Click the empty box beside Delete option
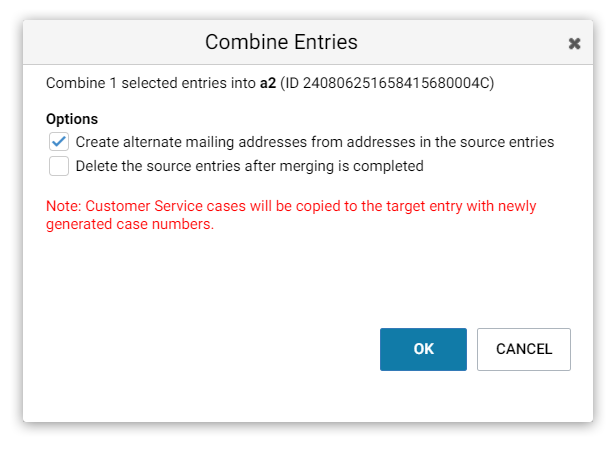 tap(59, 166)
